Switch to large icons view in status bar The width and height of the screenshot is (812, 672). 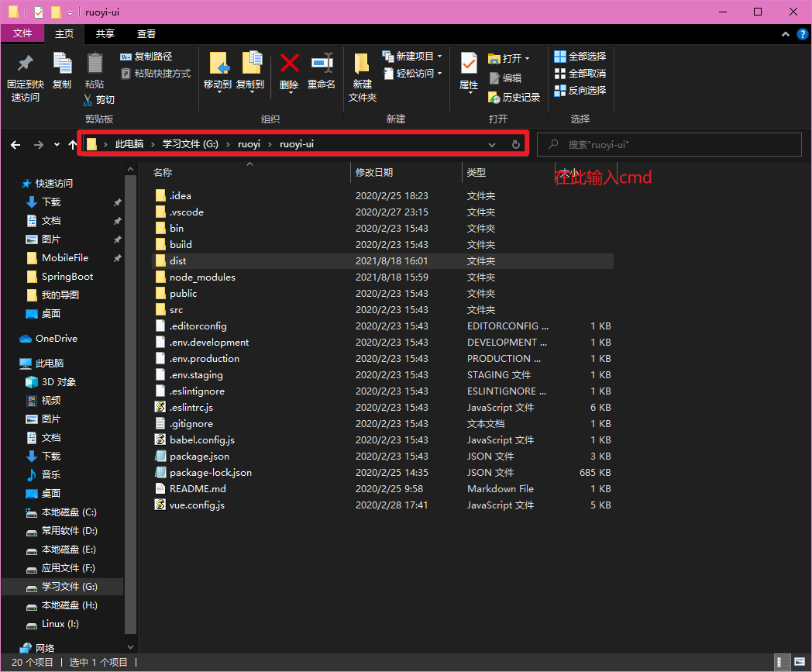[800, 662]
